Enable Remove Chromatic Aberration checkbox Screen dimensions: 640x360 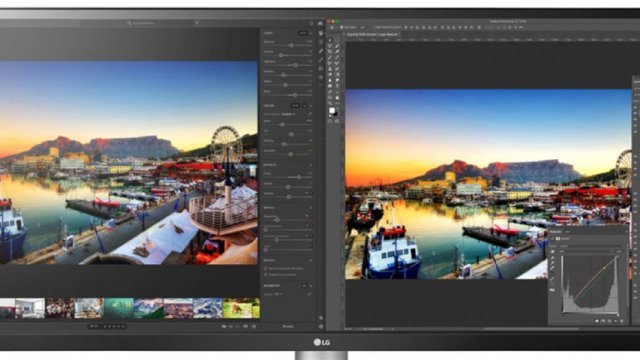[x=266, y=268]
